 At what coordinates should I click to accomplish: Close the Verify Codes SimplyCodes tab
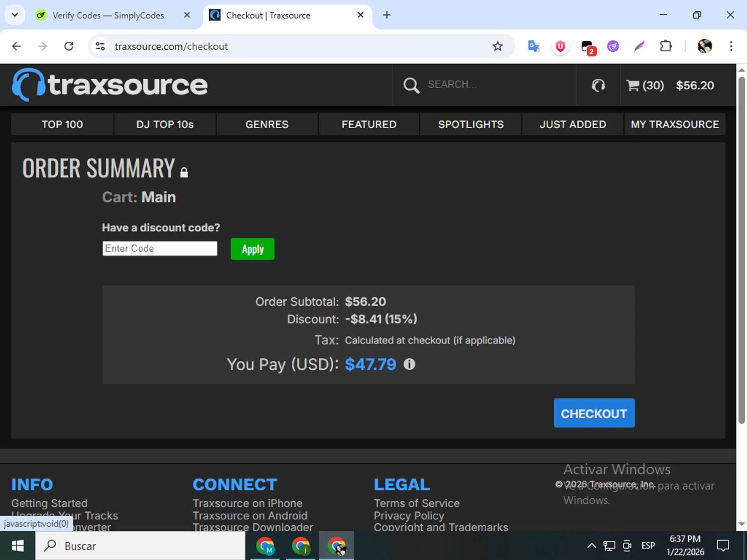click(x=187, y=15)
